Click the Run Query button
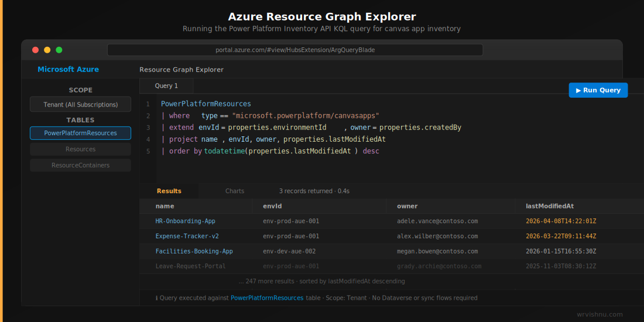644x322 pixels. 598,90
